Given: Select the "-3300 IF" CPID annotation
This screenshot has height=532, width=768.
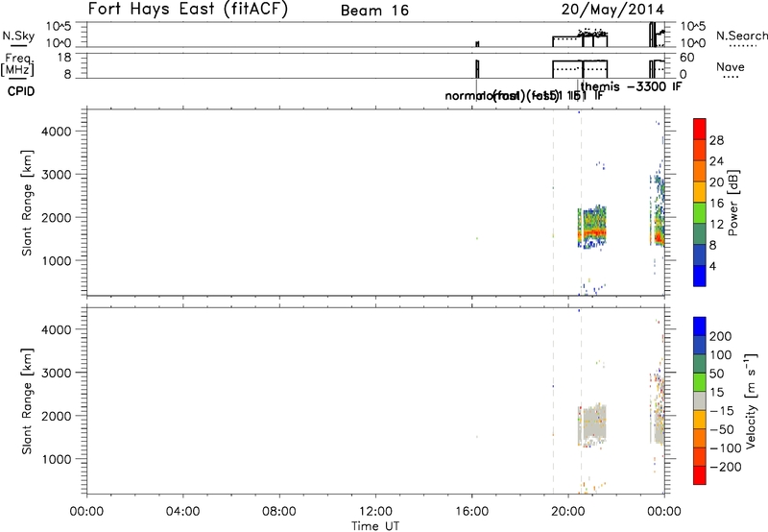Looking at the screenshot, I should click(654, 86).
